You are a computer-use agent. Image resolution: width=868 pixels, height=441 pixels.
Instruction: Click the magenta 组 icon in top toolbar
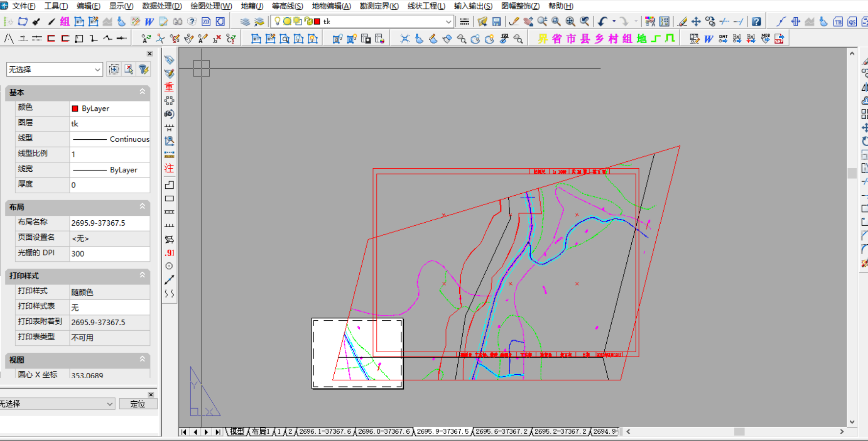(x=65, y=22)
